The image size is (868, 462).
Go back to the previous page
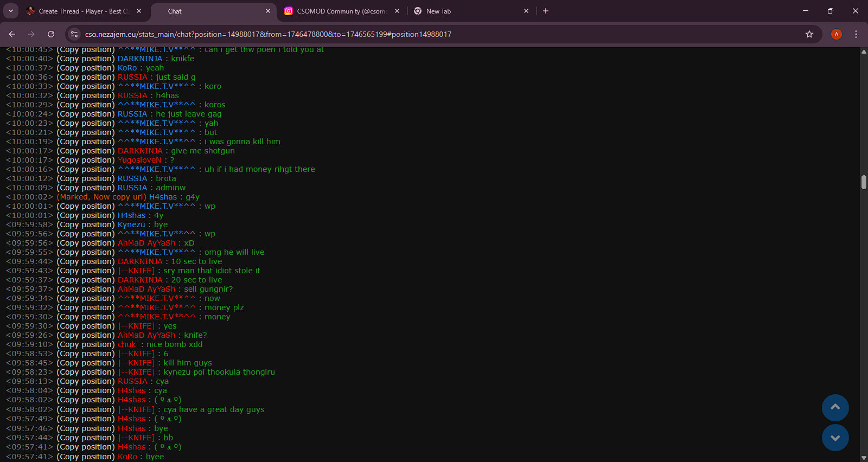point(12,34)
